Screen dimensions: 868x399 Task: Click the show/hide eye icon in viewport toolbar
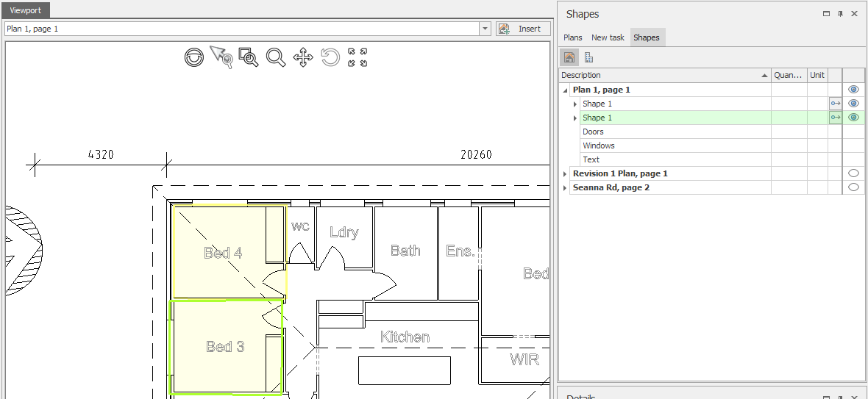point(194,57)
